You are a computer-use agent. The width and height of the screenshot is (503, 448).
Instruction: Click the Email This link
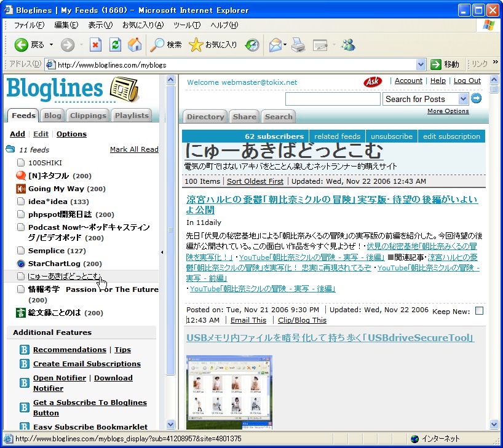point(248,320)
